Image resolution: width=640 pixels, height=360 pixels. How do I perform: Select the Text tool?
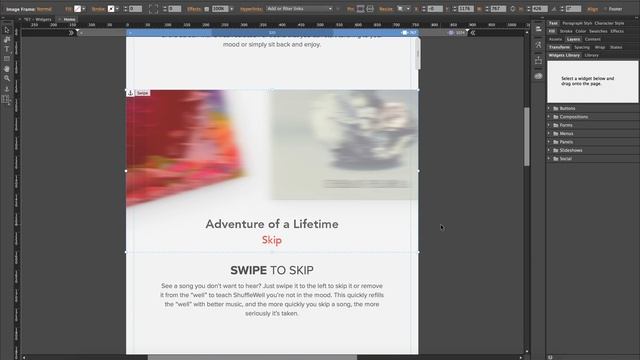[7, 49]
